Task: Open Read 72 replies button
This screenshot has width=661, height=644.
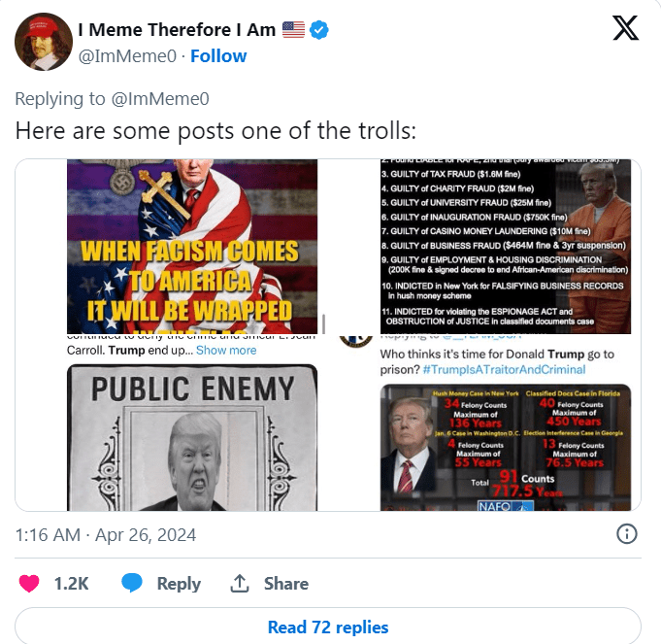Action: (x=328, y=627)
